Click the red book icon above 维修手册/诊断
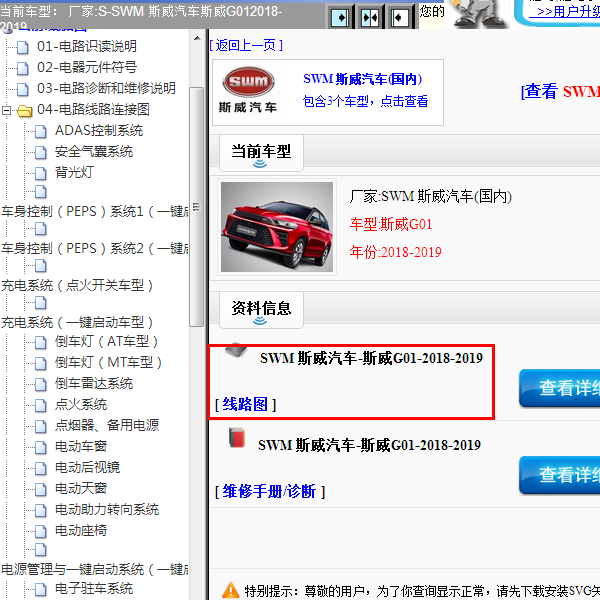Viewport: 600px width, 600px height. coord(237,437)
